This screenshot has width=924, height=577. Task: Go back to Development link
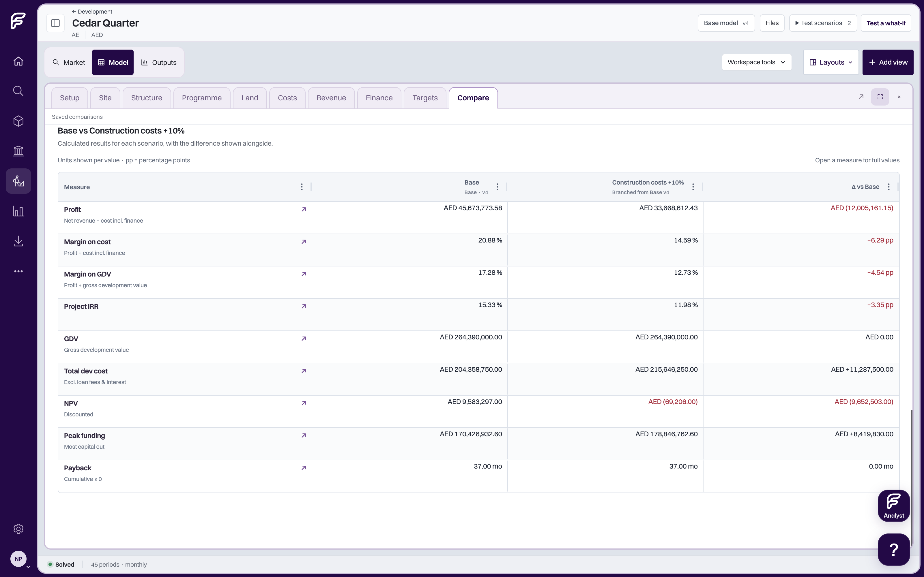tap(92, 12)
